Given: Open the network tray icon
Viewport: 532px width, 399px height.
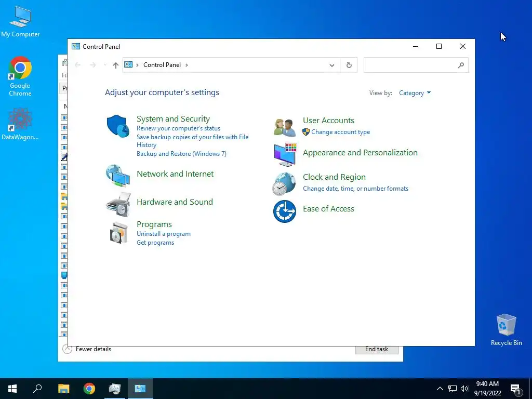Looking at the screenshot, I should pos(453,389).
